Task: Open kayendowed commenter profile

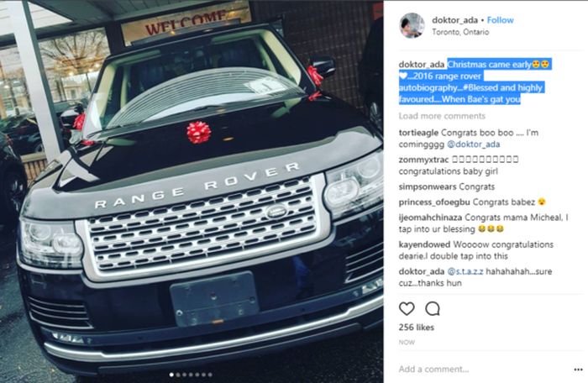Action: point(424,244)
